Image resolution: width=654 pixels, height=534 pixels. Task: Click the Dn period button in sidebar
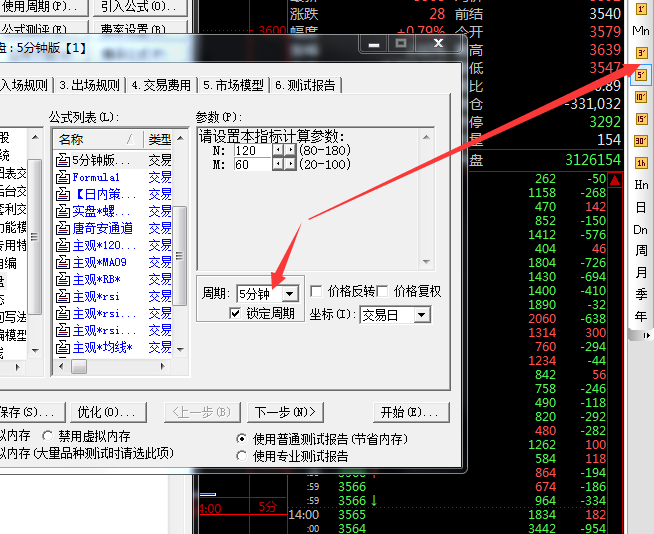[641, 229]
